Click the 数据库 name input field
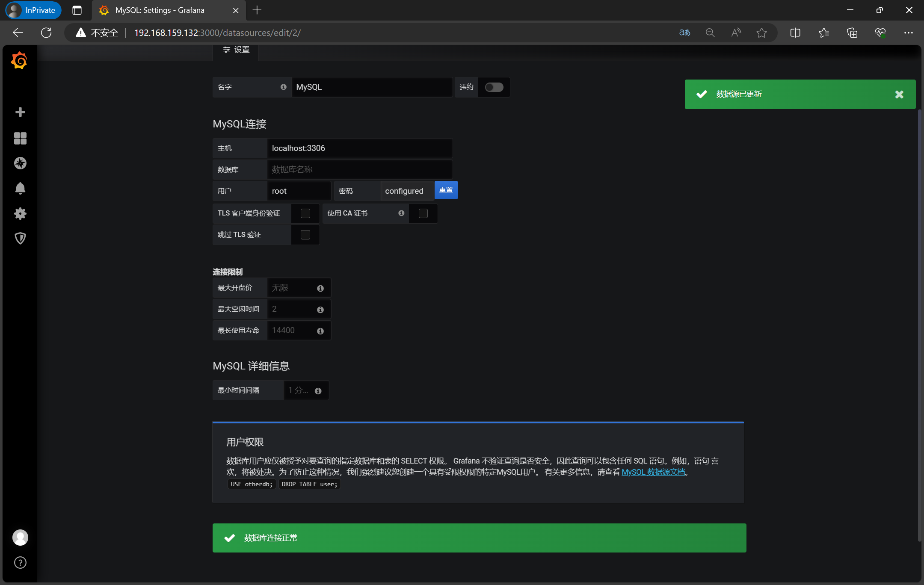The height and width of the screenshot is (585, 924). pos(359,170)
